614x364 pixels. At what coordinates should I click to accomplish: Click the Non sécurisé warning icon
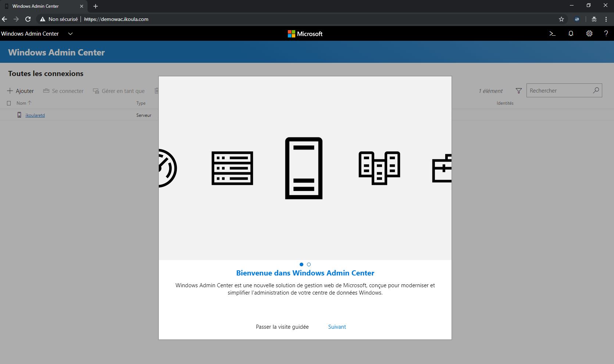(43, 19)
